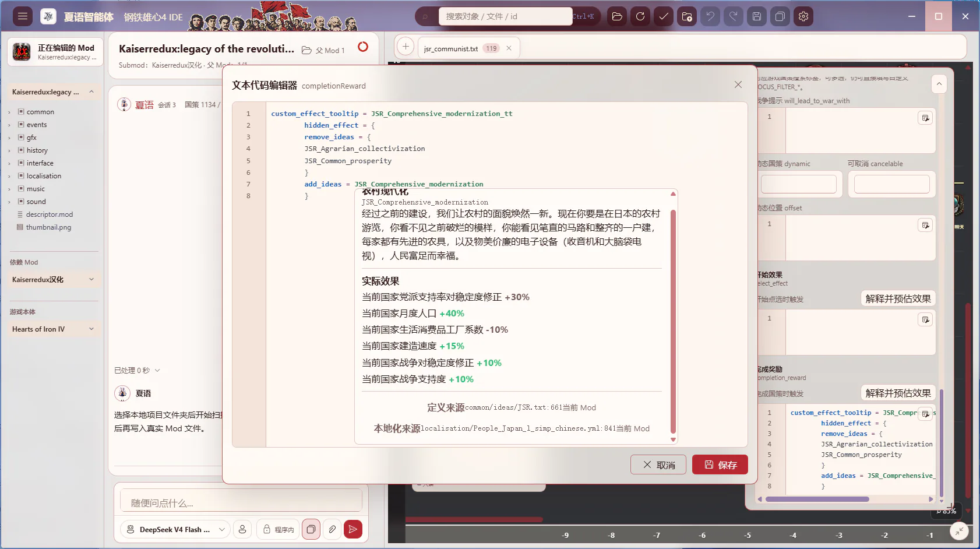This screenshot has height=549, width=980.
Task: Click the 父 Mod 1 folder label
Action: pos(323,50)
